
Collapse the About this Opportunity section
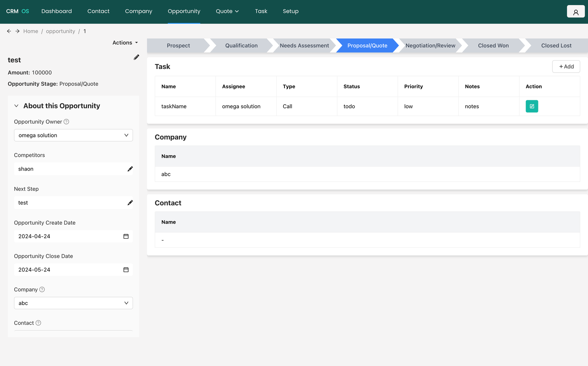click(x=16, y=106)
